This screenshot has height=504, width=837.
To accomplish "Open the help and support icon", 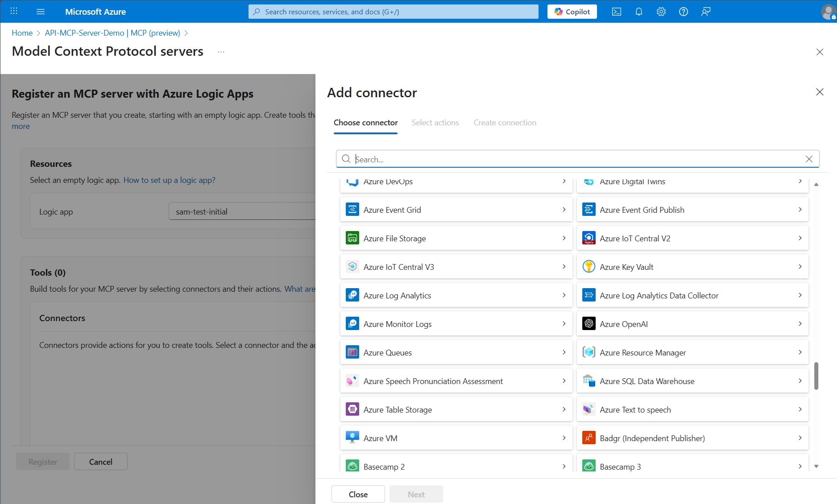I will [683, 12].
